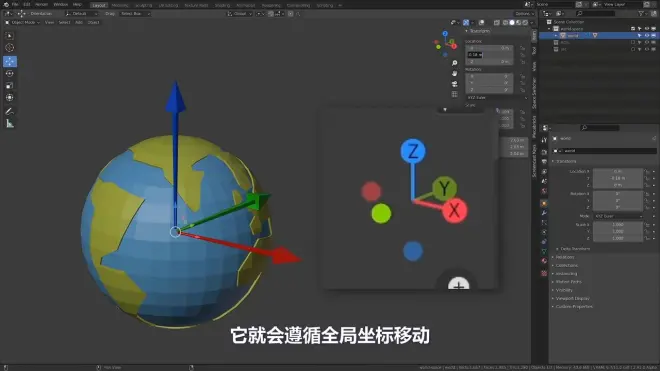The height and width of the screenshot is (371, 660).
Task: Toggle camera view icon in viewport
Action: [455, 84]
